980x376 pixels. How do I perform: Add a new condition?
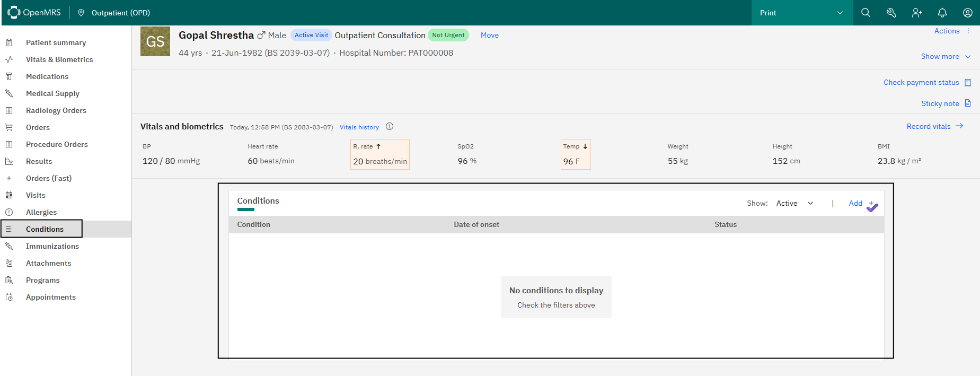tap(861, 203)
